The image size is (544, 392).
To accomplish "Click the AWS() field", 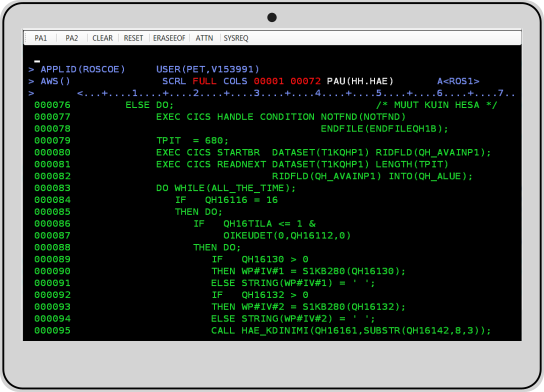I will coord(56,81).
